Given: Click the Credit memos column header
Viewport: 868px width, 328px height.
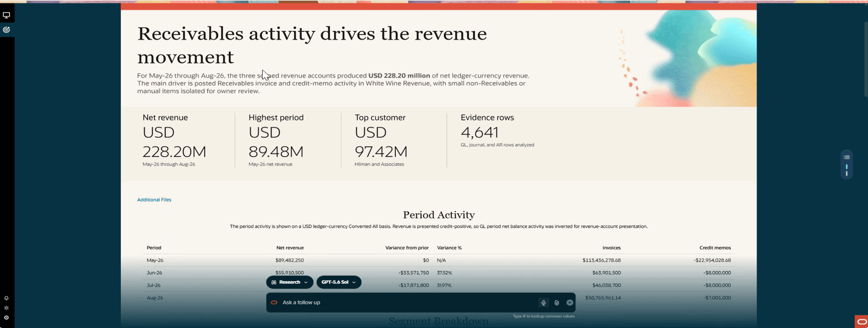Looking at the screenshot, I should click(x=715, y=248).
